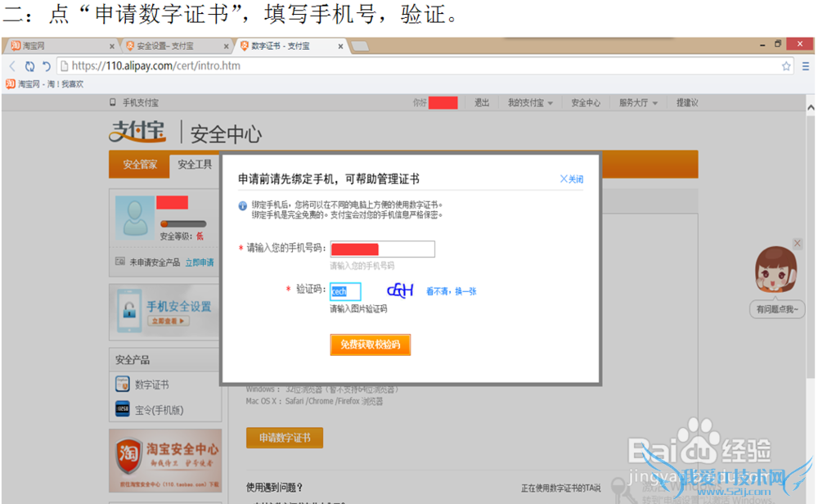
Task: Click the captcha image
Action: click(x=400, y=290)
